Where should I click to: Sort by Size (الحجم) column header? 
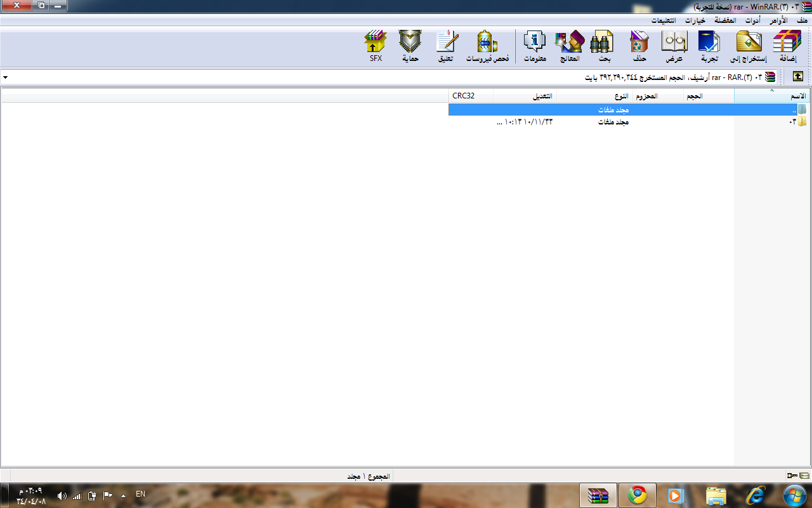coord(709,97)
